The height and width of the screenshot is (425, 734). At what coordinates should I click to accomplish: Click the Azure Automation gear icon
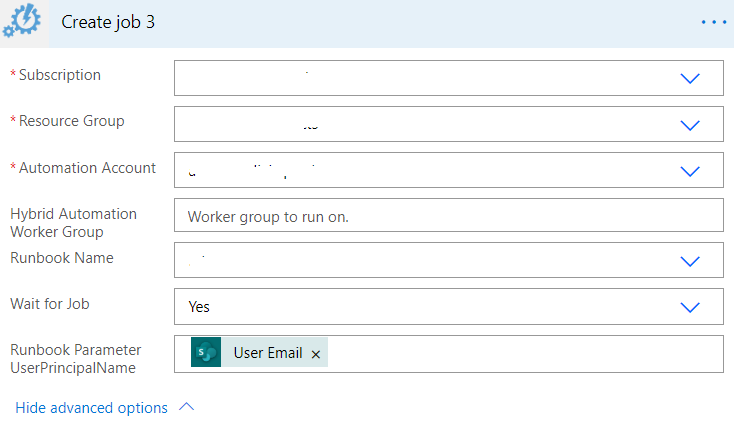(22, 23)
